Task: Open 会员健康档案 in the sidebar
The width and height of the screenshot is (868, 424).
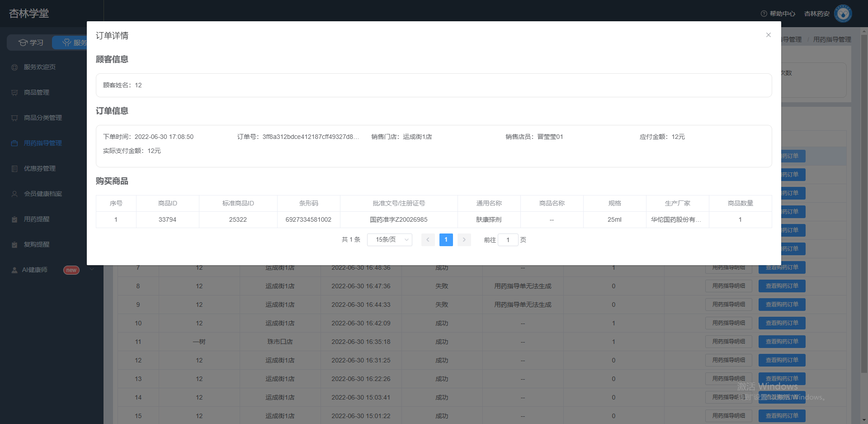Action: coord(43,194)
